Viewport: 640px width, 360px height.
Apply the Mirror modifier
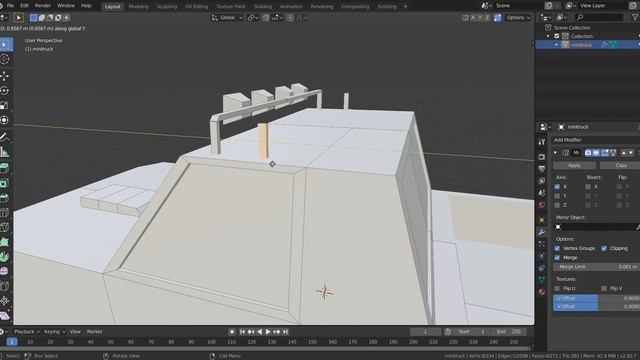pos(574,165)
